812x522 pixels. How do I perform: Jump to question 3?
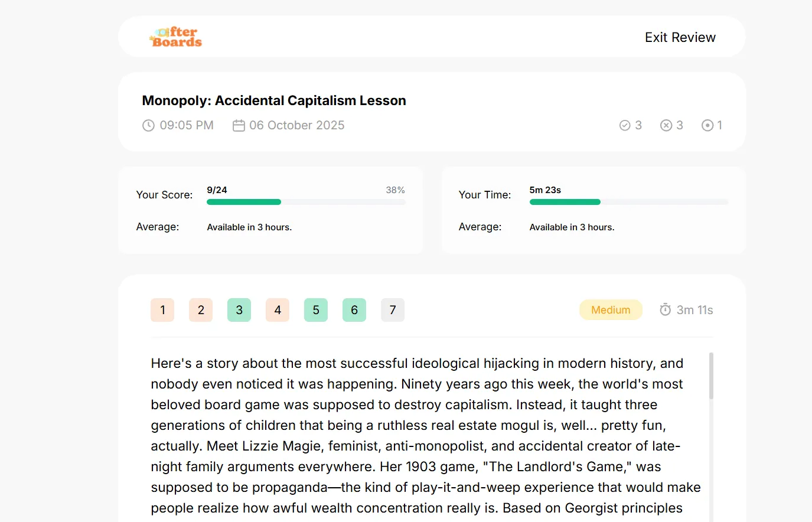point(239,310)
